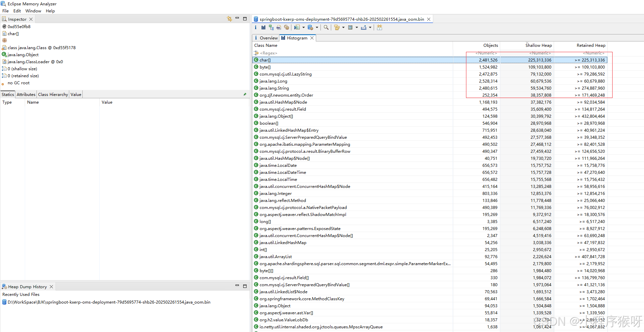Sort by Shallow Heap column header
The width and height of the screenshot is (644, 332).
point(527,45)
